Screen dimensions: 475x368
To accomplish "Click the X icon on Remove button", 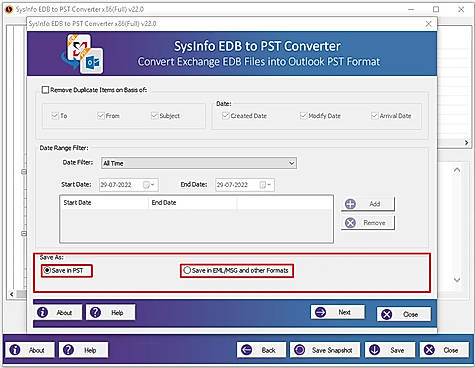I will click(x=350, y=223).
